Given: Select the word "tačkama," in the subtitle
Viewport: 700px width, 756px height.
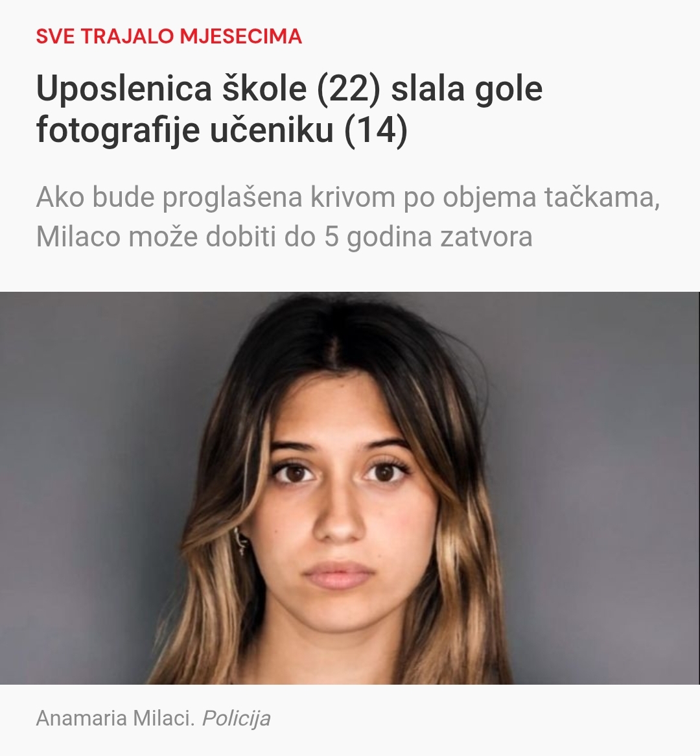Looking at the screenshot, I should (x=602, y=198).
